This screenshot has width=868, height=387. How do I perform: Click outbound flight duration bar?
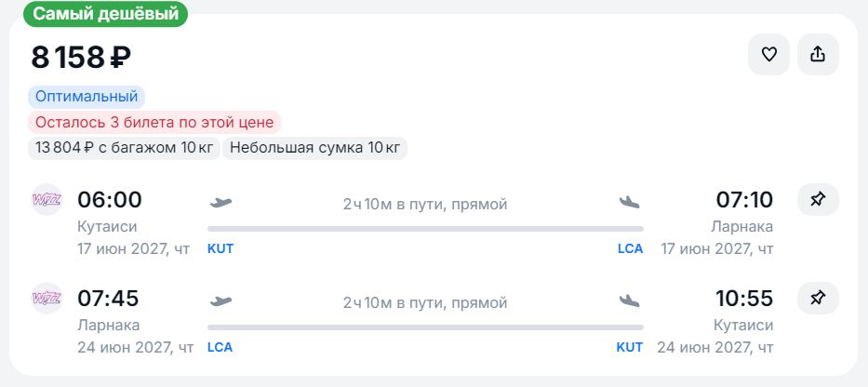425,228
